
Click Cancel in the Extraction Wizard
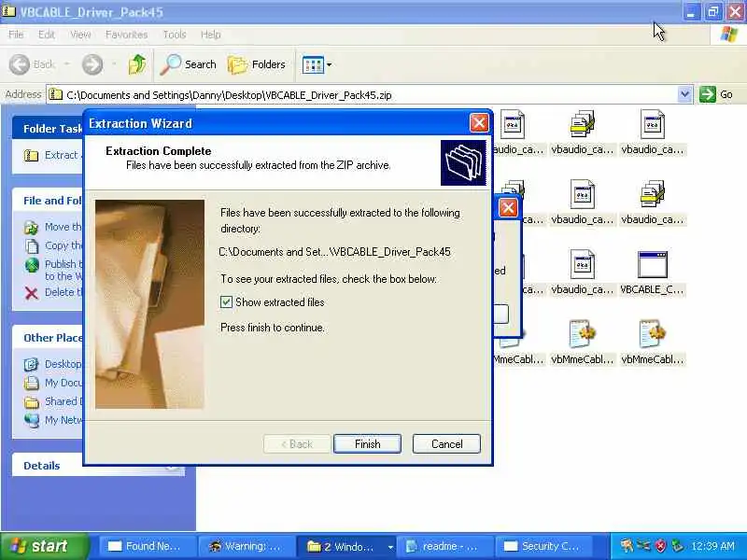coord(446,444)
